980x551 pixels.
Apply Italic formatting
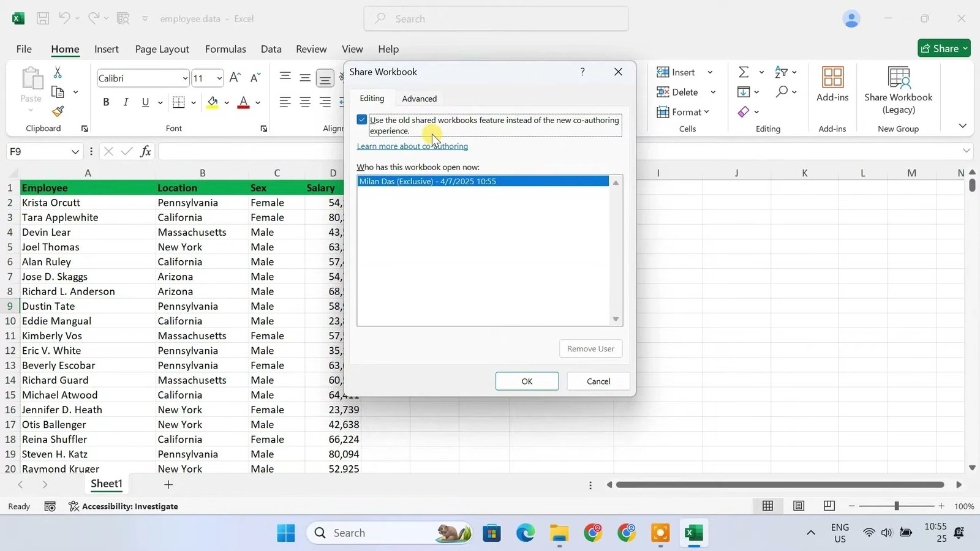click(126, 102)
